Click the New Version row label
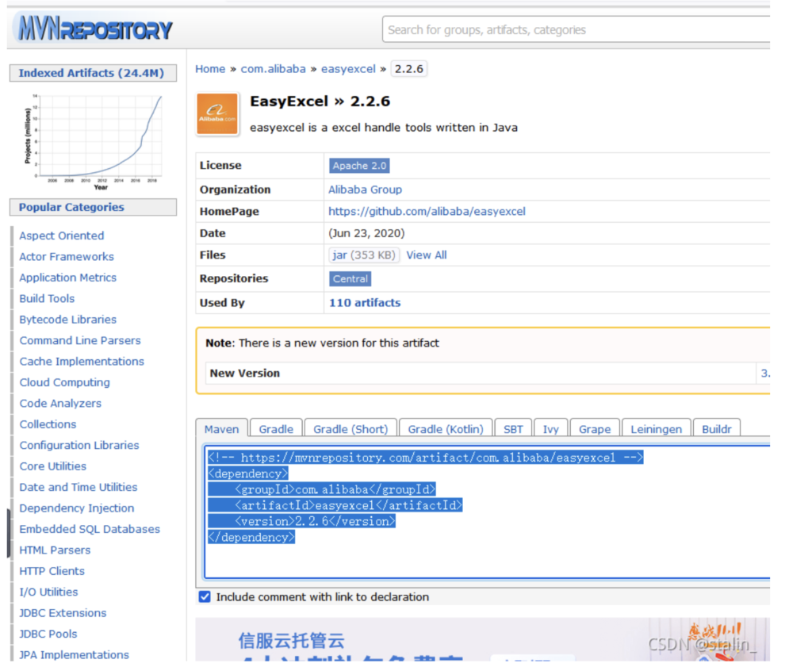The image size is (812, 667). 244,374
